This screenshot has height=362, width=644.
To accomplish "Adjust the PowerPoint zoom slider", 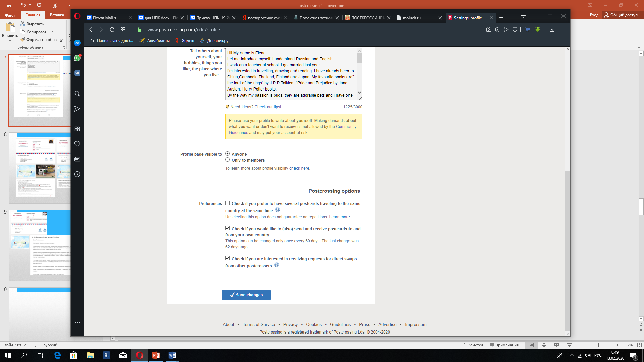I will pos(598,345).
